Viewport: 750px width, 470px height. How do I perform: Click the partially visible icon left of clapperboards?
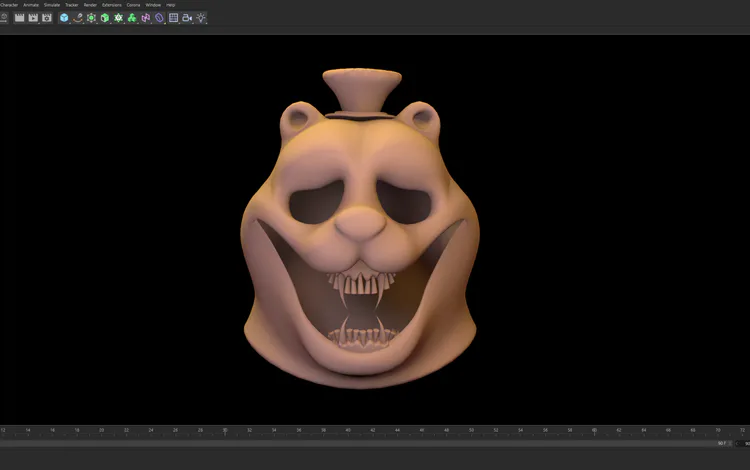point(4,18)
